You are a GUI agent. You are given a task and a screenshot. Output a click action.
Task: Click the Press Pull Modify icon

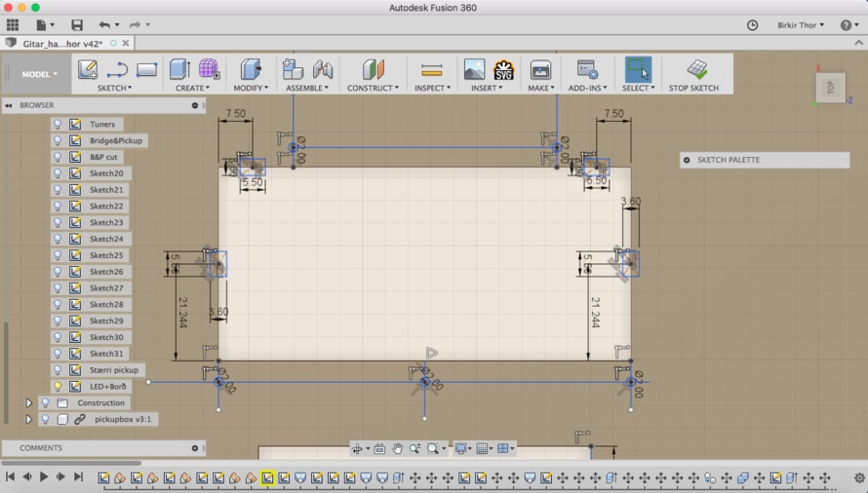pos(251,69)
